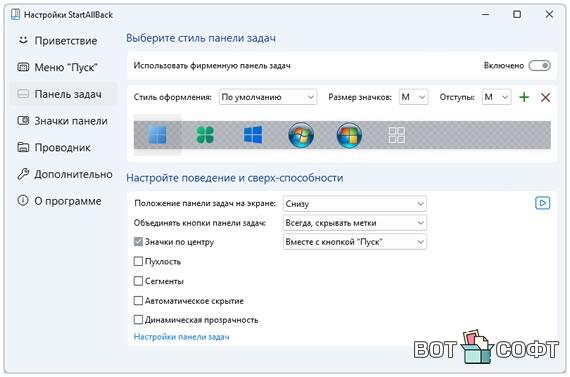Uncheck Значки по центру checkbox
This screenshot has height=377, width=570.
click(138, 242)
